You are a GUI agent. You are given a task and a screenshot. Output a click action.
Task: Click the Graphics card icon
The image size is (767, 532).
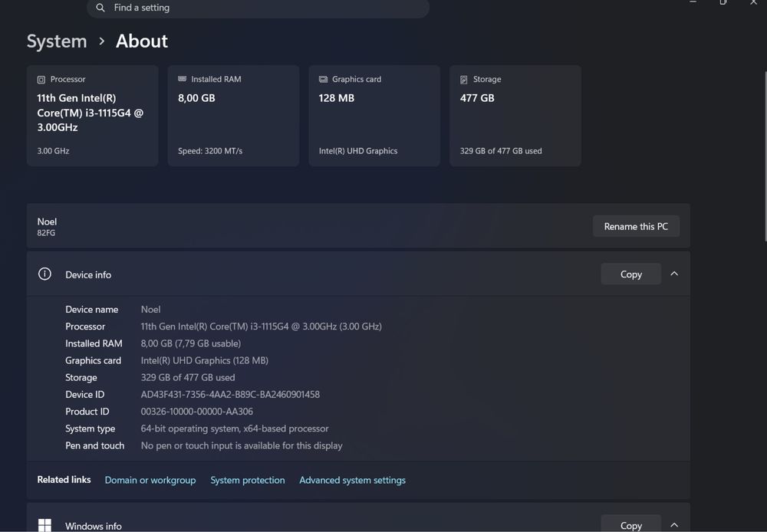(x=324, y=79)
